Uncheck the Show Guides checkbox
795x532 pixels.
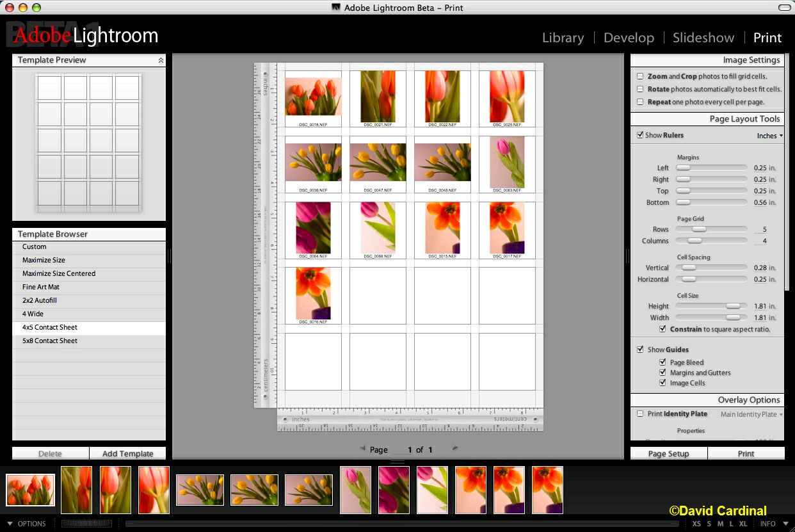point(640,350)
